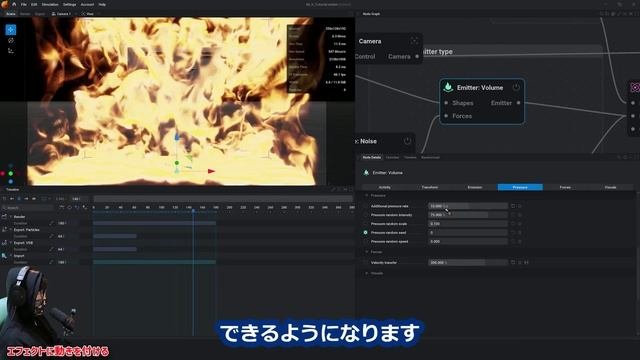Viewport: 640px width, 360px height.
Task: Switch to the Activity tab of Emitter Volume
Action: (x=384, y=187)
